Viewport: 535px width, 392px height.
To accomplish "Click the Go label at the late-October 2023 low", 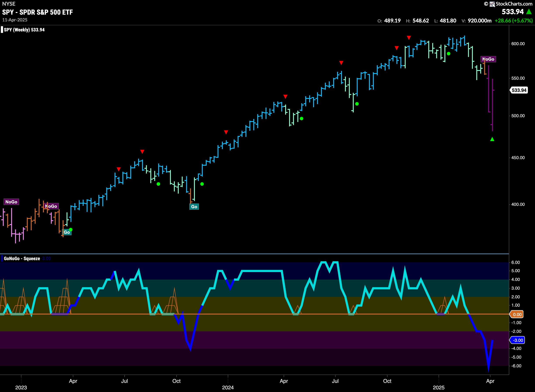I will [194, 207].
